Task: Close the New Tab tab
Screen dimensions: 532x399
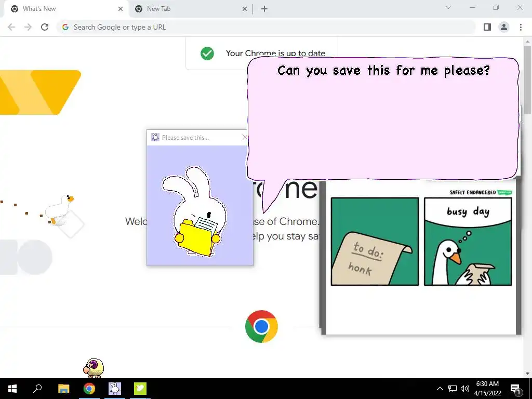Action: pos(245,9)
